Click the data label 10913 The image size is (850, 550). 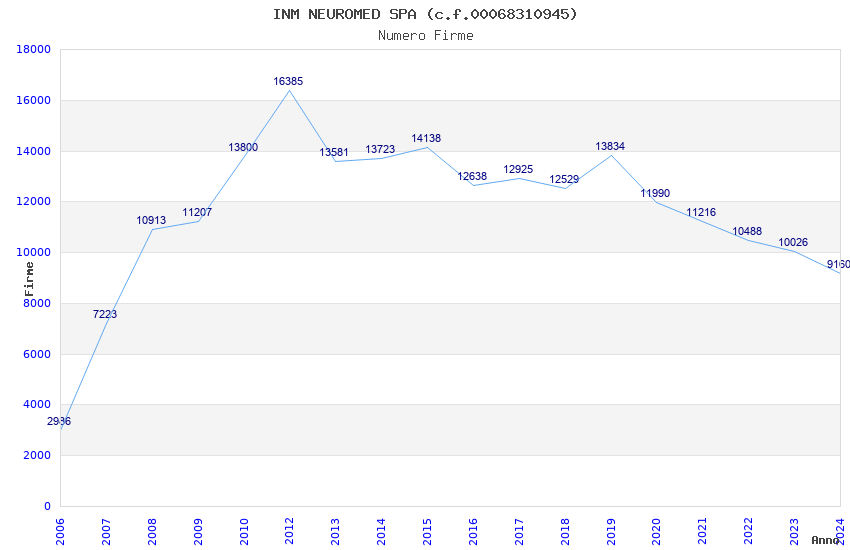151,221
